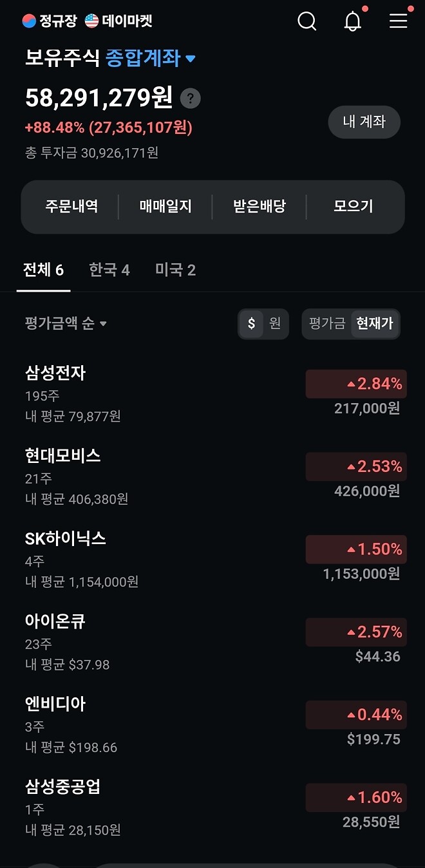Toggle currency display to 원
This screenshot has width=425, height=868.
click(x=275, y=324)
